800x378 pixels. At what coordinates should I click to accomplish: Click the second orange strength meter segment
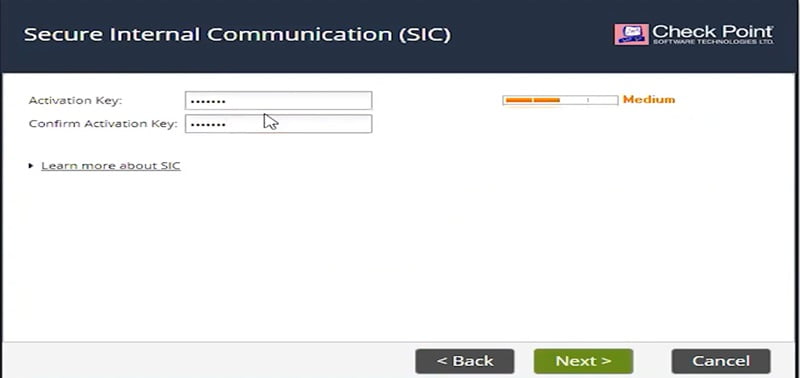click(546, 100)
